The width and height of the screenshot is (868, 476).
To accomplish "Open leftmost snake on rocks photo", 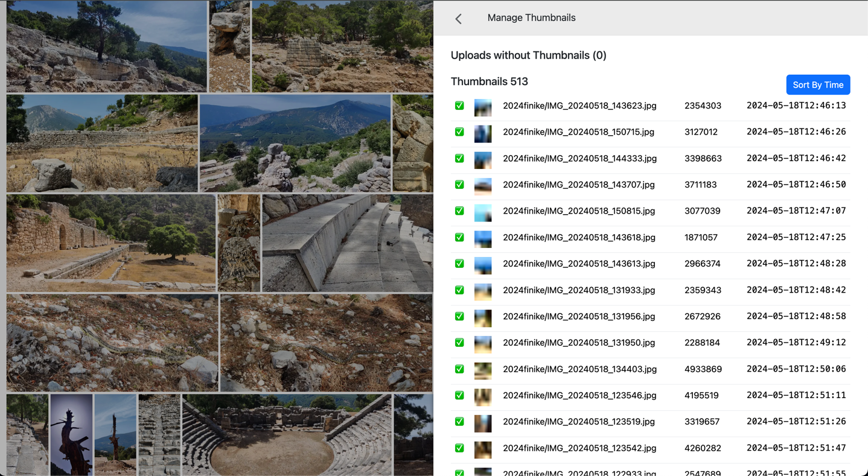I will click(x=112, y=343).
